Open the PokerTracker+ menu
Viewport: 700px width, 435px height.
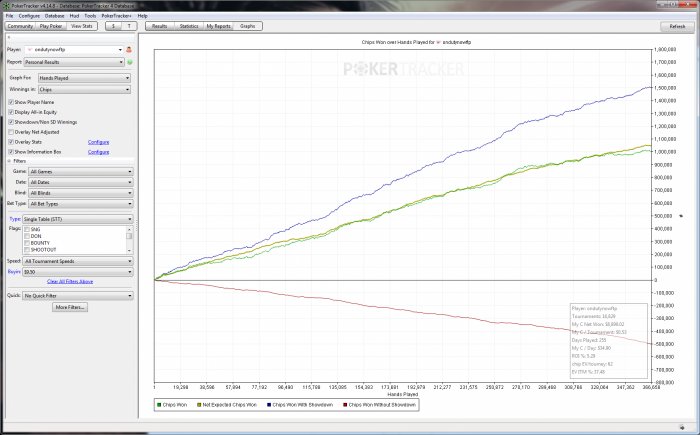coord(116,16)
